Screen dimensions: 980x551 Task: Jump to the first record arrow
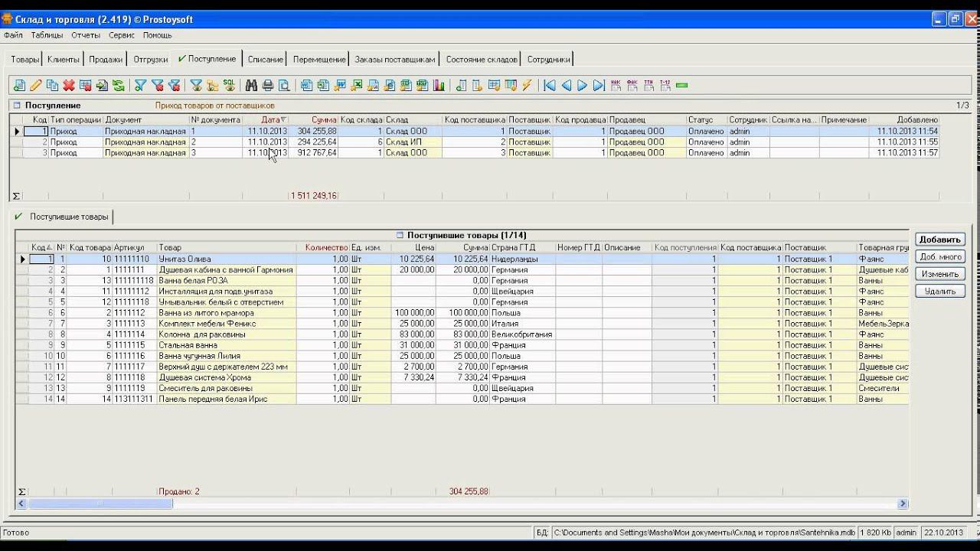[x=550, y=86]
